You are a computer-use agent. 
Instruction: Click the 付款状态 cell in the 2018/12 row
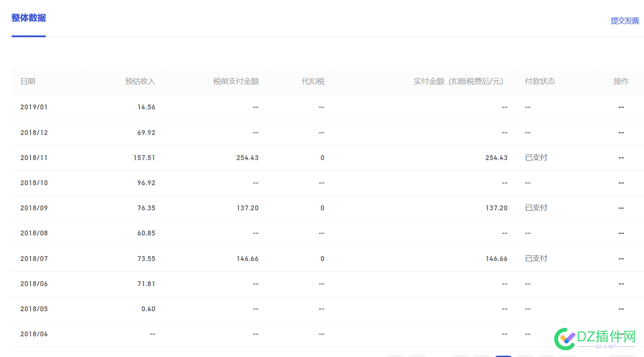(x=528, y=133)
